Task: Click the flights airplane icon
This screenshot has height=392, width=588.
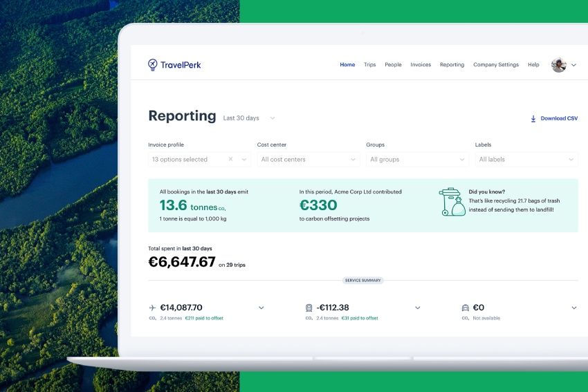Action: (x=152, y=308)
